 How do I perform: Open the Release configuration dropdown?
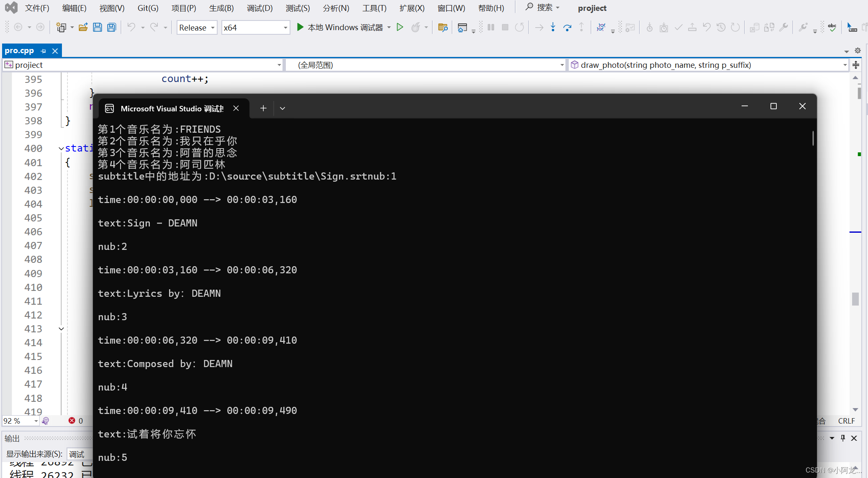(x=197, y=28)
